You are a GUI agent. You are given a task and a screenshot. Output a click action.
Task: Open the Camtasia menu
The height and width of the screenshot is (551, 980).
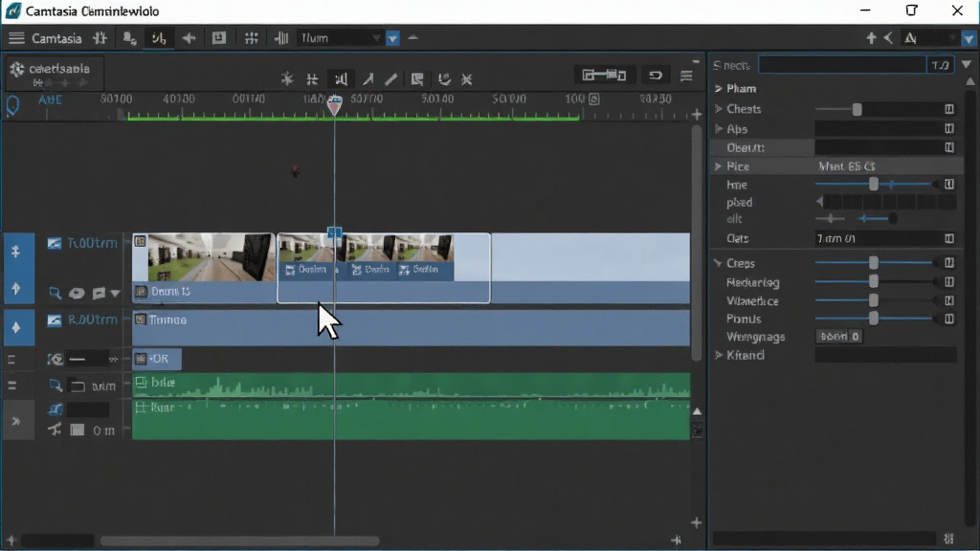56,38
